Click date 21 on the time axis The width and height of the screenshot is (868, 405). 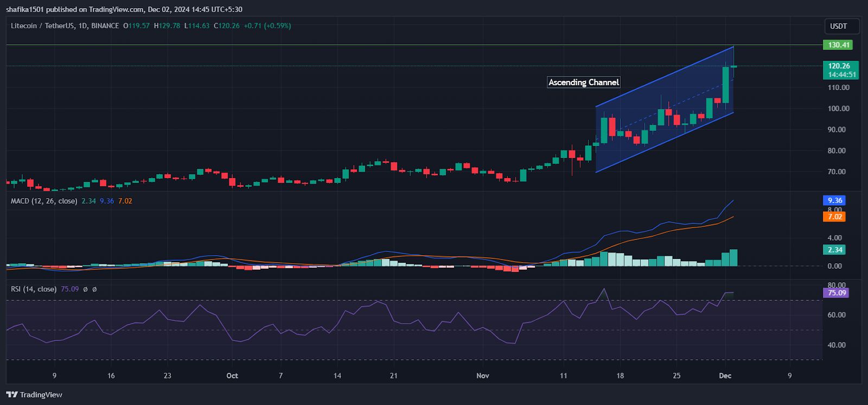click(393, 376)
